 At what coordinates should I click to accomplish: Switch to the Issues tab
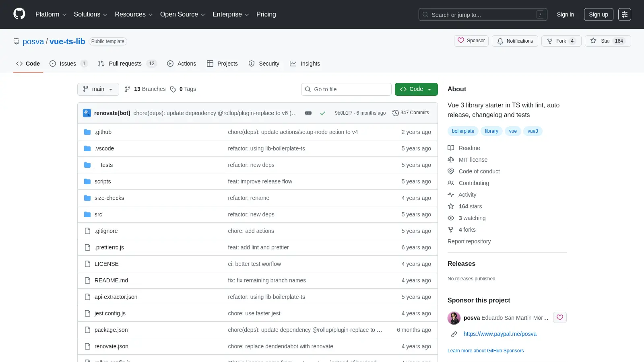click(68, 64)
